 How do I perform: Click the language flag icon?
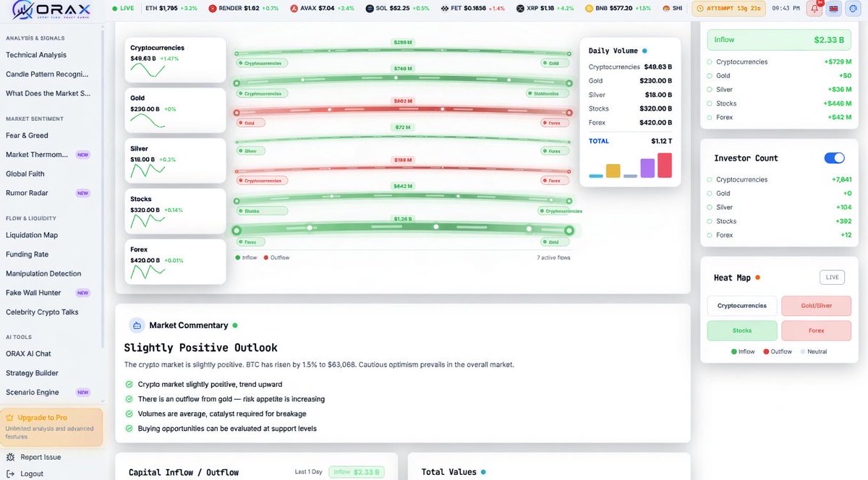pos(834,9)
